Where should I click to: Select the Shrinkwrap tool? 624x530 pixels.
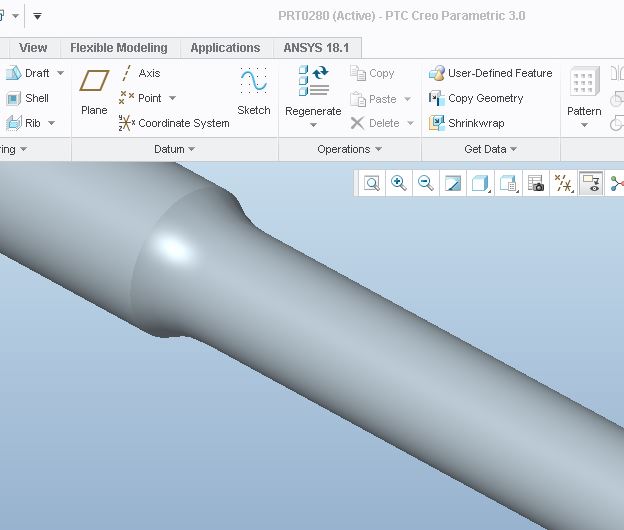[x=466, y=123]
